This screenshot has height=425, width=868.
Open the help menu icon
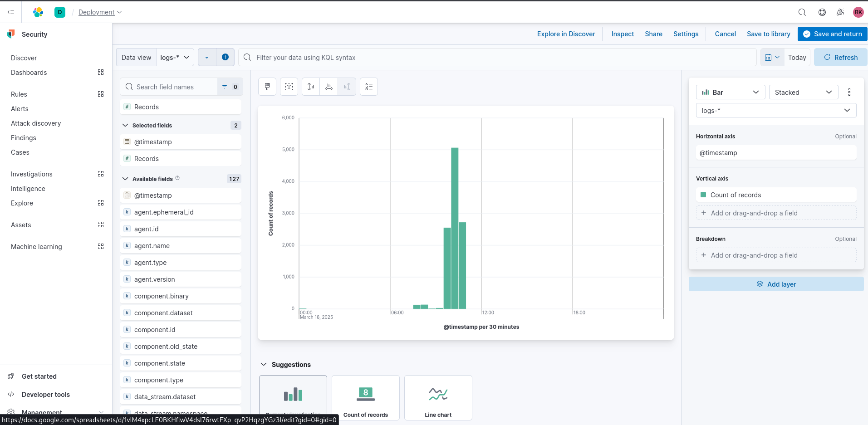[822, 12]
